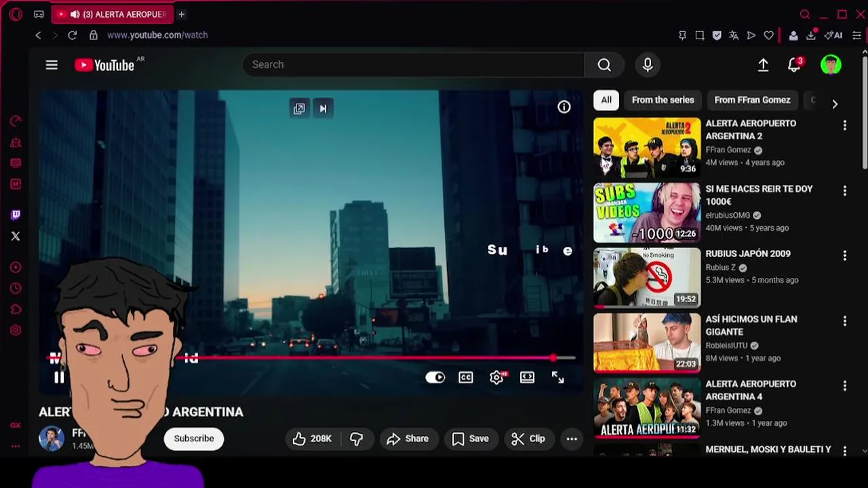
Task: Open a new tab with the plus button
Action: coord(181,14)
